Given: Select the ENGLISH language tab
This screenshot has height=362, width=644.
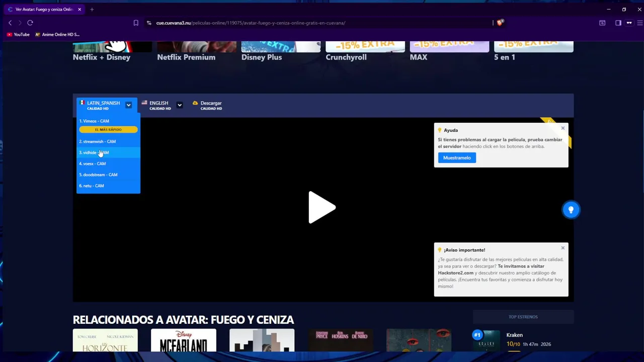Looking at the screenshot, I should coord(160,105).
